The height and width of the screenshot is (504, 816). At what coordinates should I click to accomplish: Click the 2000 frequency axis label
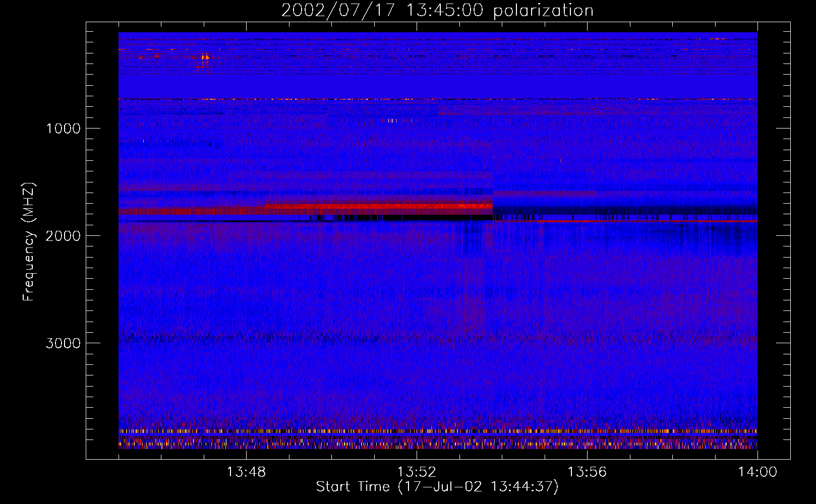pos(63,236)
